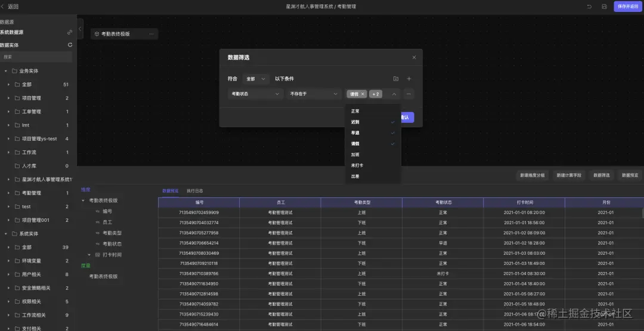
Task: Open the more options dots on 考勤表终极版 node
Action: 151,34
